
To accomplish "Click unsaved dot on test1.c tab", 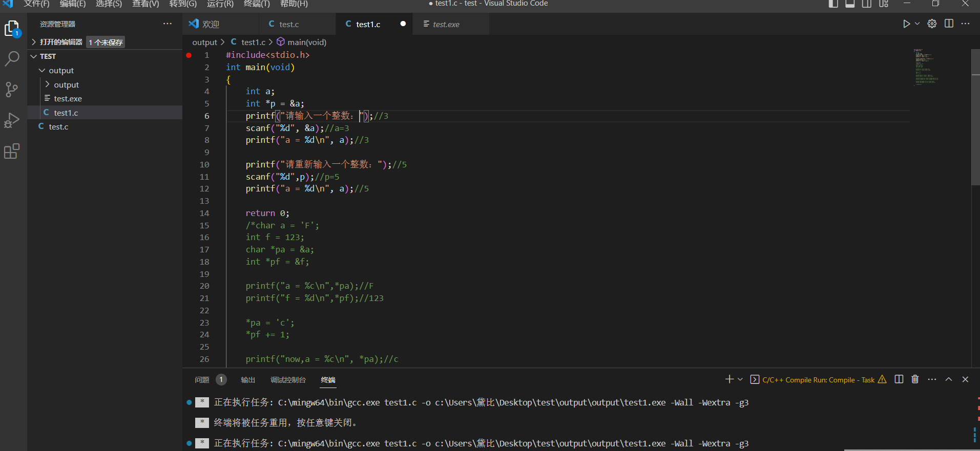I will click(403, 24).
